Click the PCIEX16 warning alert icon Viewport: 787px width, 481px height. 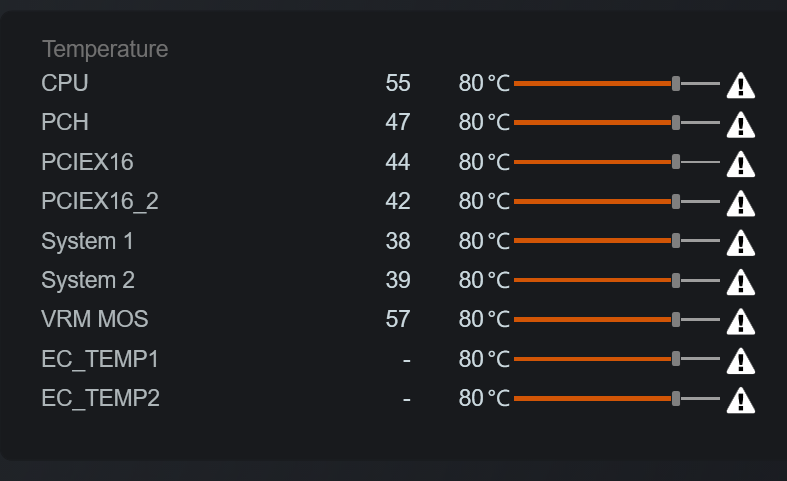tap(740, 163)
